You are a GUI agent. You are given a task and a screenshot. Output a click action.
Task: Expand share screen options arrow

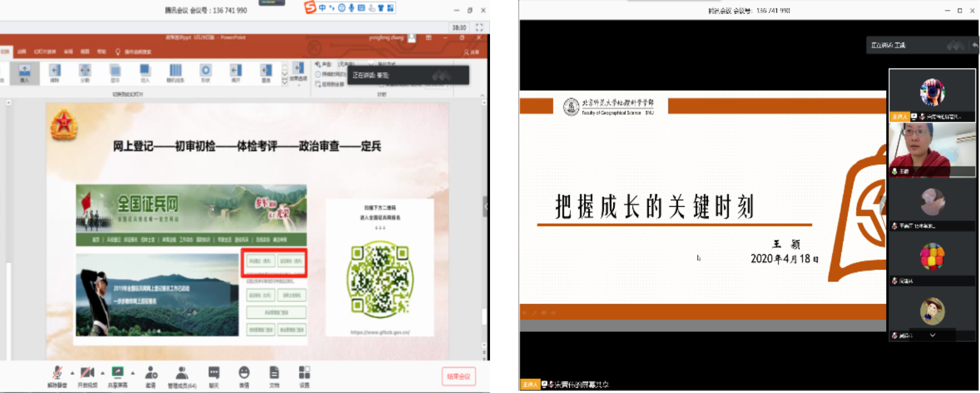tap(133, 373)
